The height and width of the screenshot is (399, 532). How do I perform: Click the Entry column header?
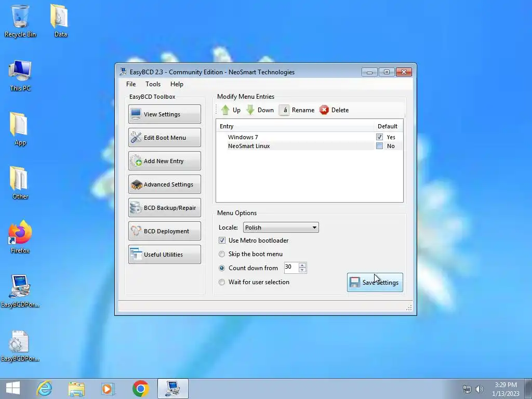pyautogui.click(x=295, y=126)
